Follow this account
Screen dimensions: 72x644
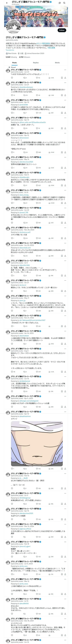[62, 30]
